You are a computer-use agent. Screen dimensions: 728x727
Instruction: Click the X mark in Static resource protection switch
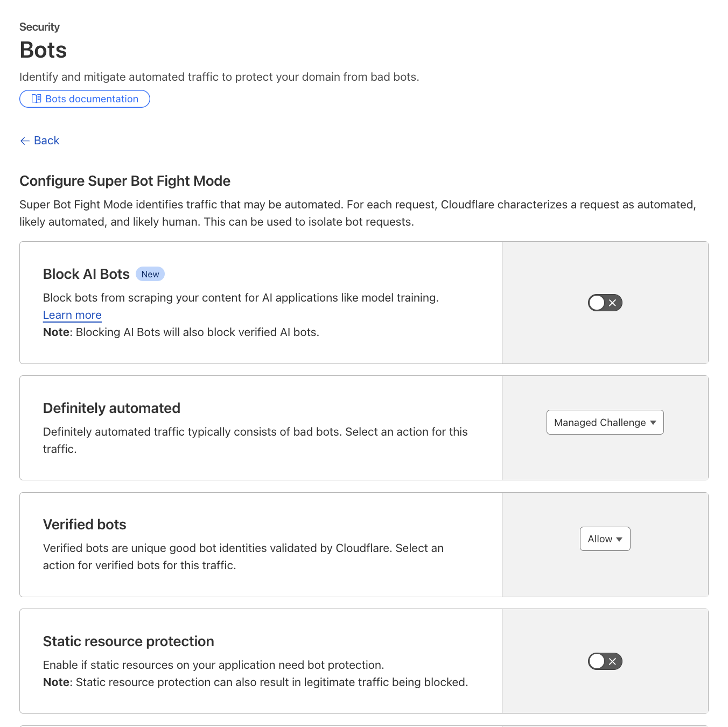(612, 662)
